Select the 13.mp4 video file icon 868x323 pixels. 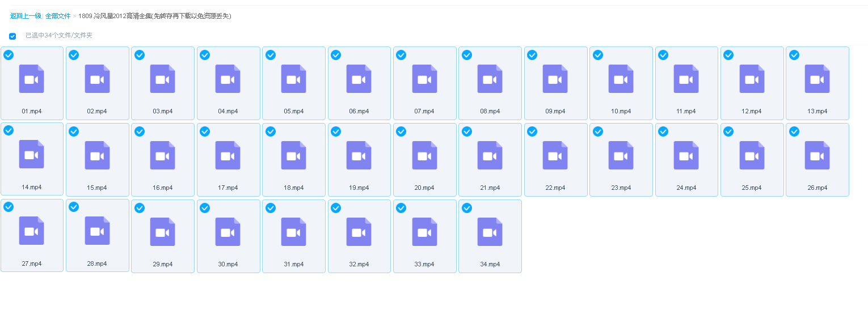click(817, 79)
